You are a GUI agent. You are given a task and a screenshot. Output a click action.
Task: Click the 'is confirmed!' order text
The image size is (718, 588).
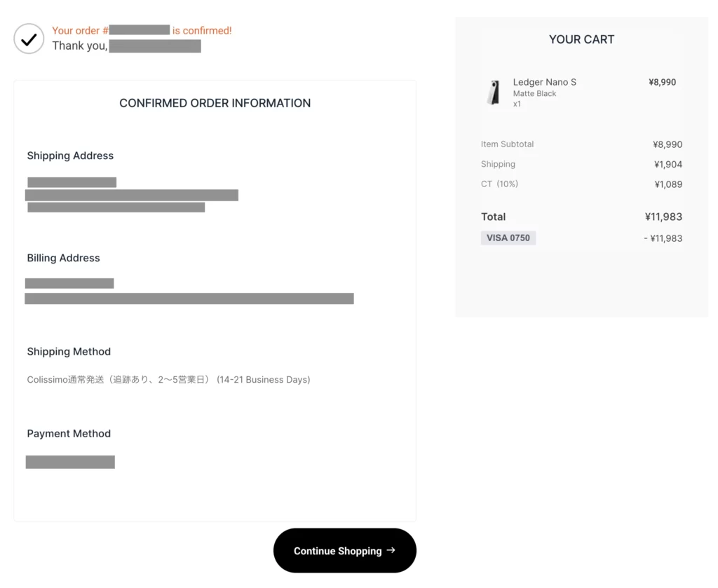coord(202,31)
